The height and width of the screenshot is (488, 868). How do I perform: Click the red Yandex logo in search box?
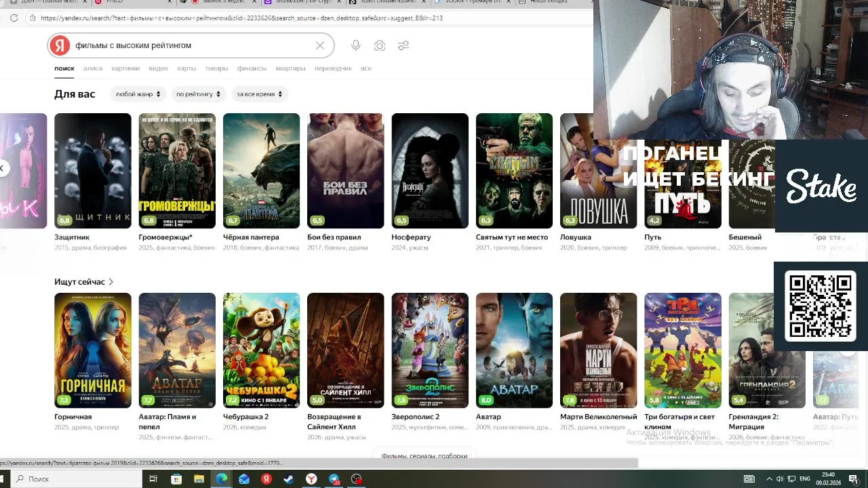point(60,45)
